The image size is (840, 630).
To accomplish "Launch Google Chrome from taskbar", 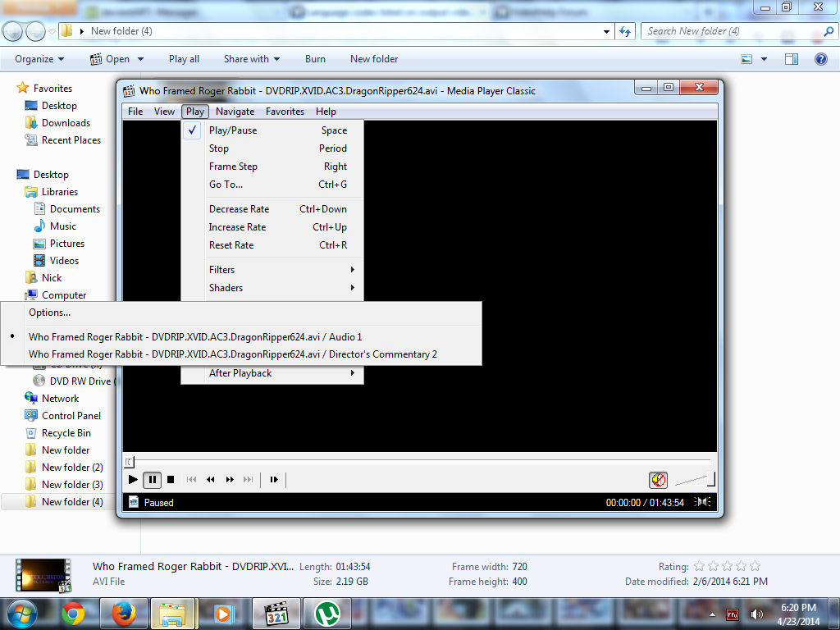I will pos(73,614).
